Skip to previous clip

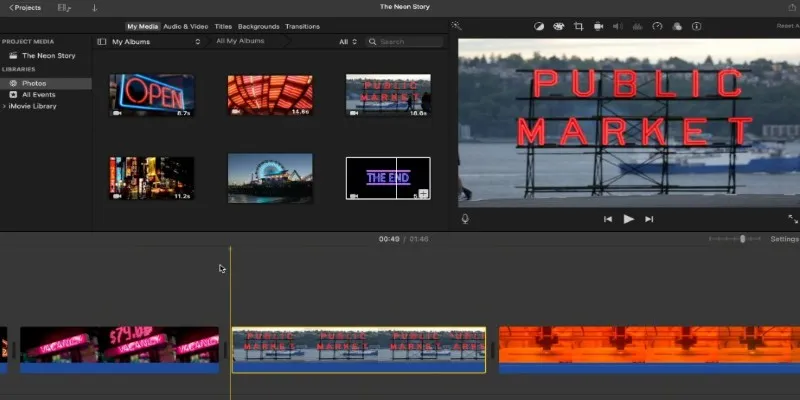pyautogui.click(x=608, y=219)
